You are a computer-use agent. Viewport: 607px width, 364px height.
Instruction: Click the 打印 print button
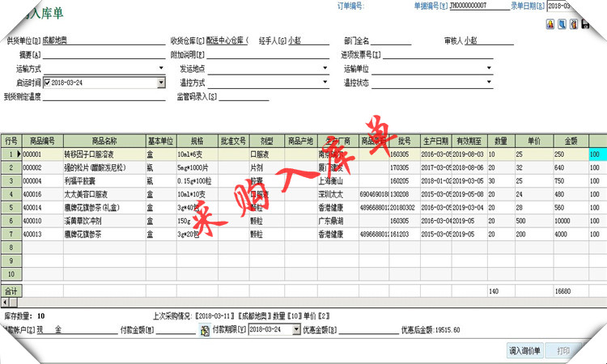[x=563, y=350]
